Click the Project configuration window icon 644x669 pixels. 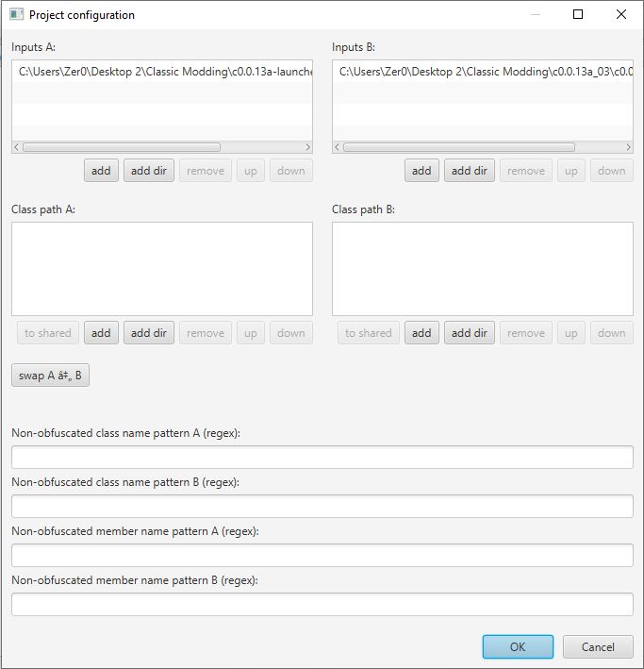coord(16,15)
